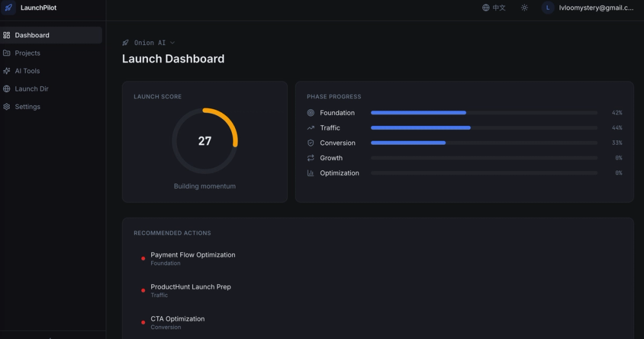The width and height of the screenshot is (644, 339).
Task: Open the Dashboard grid icon in sidebar
Action: [x=6, y=35]
